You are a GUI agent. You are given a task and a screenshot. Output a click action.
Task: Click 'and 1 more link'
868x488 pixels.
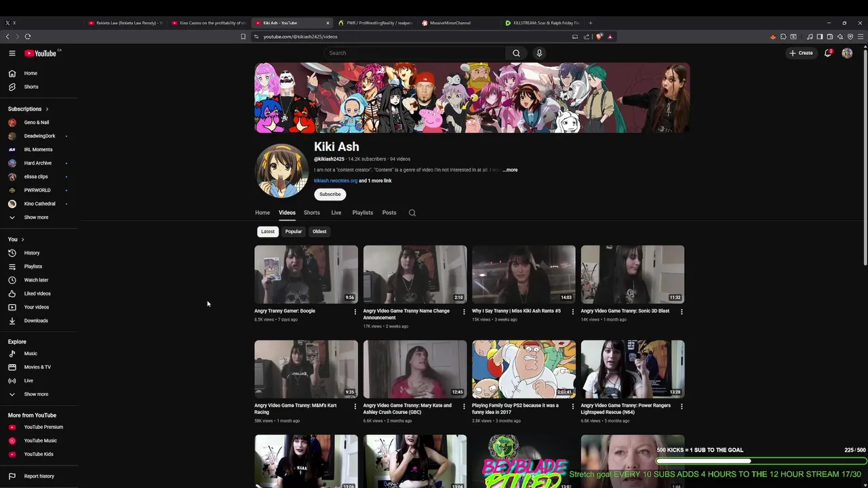point(375,181)
